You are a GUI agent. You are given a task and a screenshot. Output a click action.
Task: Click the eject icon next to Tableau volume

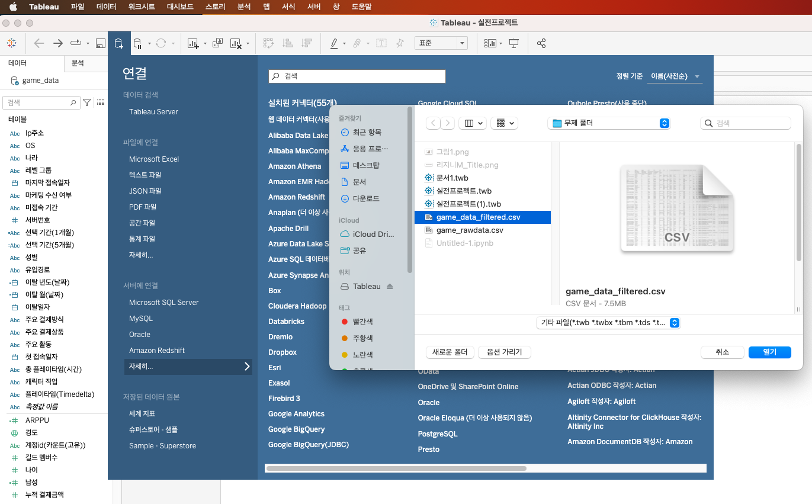pyautogui.click(x=390, y=286)
